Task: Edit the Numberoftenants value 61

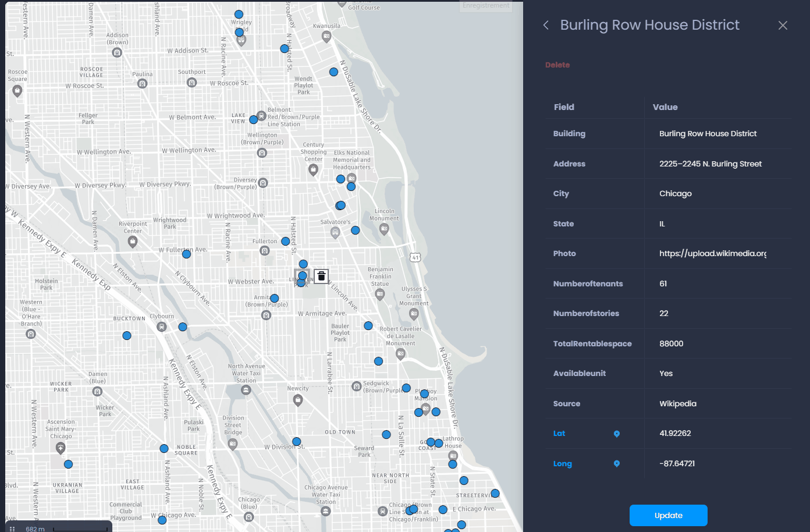Action: point(717,283)
